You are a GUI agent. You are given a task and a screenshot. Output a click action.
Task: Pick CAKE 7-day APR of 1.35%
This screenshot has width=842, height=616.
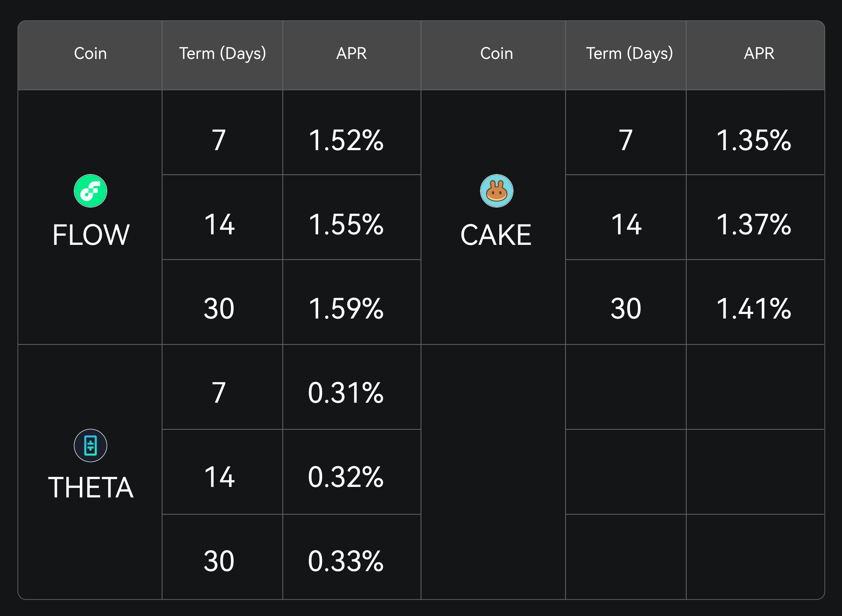[x=754, y=140]
